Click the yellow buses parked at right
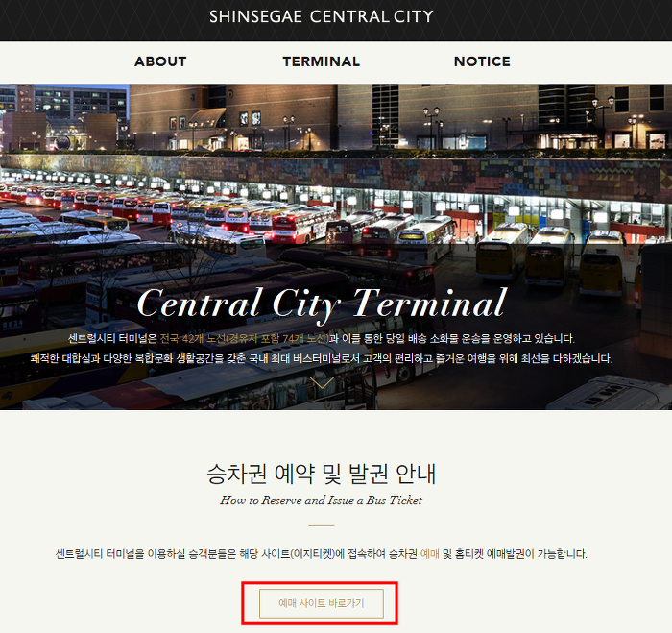Viewport: 672px width, 633px height. (551, 257)
